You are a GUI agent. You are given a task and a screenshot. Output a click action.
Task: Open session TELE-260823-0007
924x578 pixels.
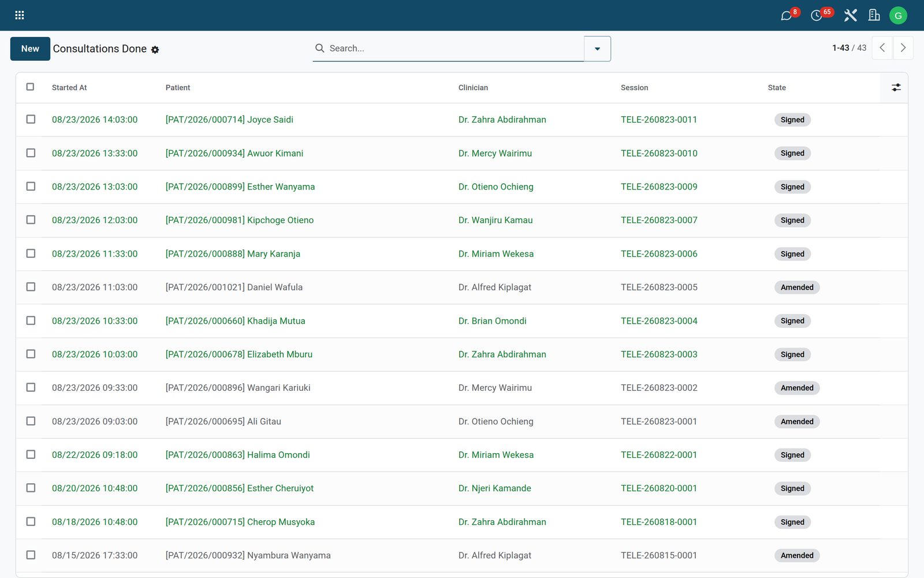(x=659, y=220)
